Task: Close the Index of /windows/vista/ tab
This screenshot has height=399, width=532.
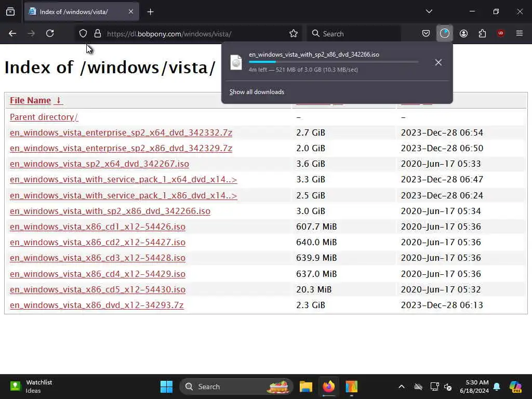Action: tap(131, 12)
